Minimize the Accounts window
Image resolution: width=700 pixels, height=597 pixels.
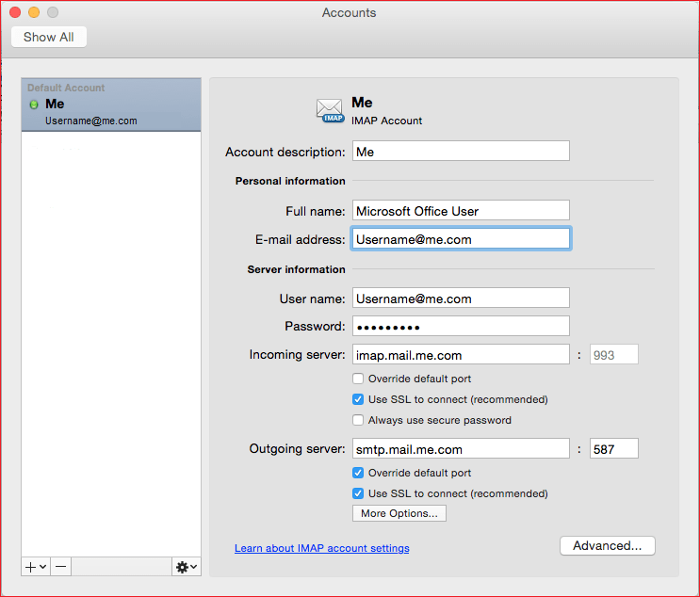click(x=34, y=12)
